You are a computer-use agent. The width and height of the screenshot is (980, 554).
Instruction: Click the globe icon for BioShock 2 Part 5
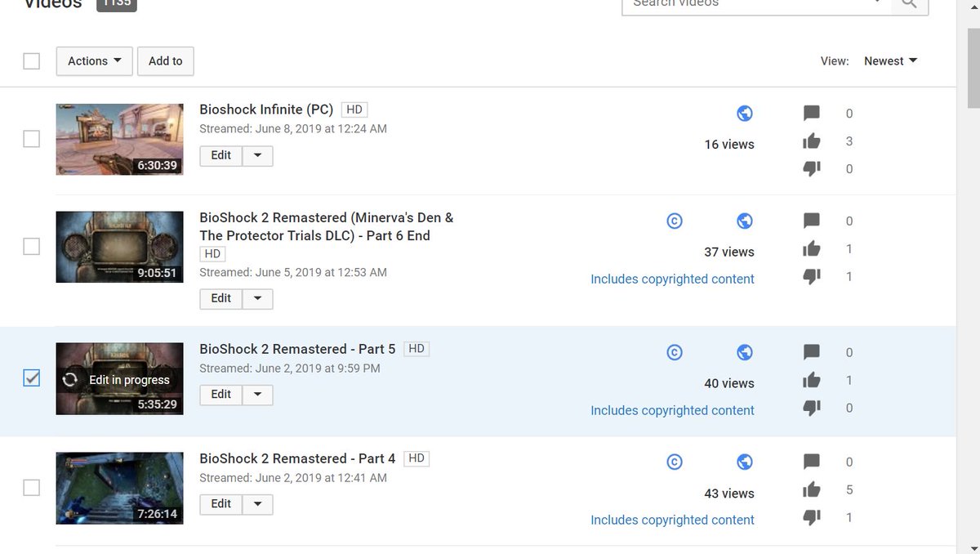745,352
